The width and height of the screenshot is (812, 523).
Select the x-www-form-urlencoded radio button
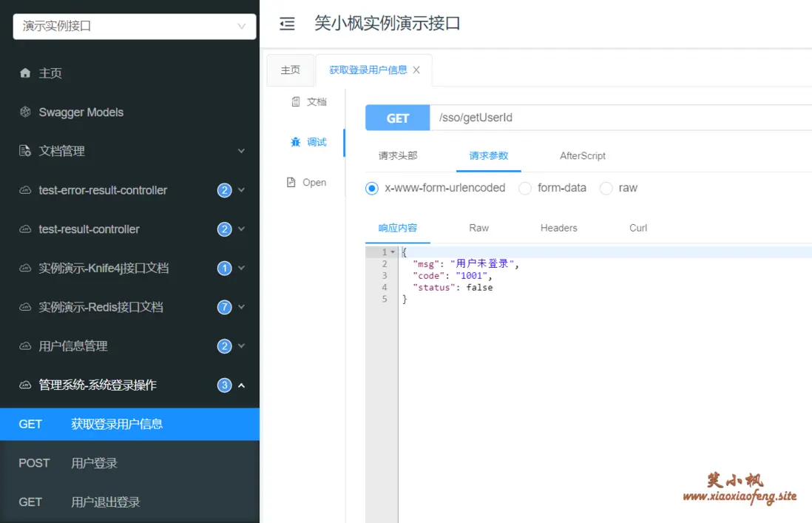pyautogui.click(x=372, y=189)
